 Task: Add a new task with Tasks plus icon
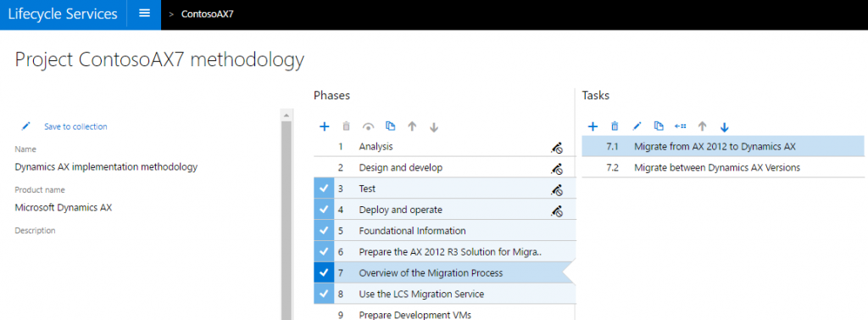click(x=593, y=126)
